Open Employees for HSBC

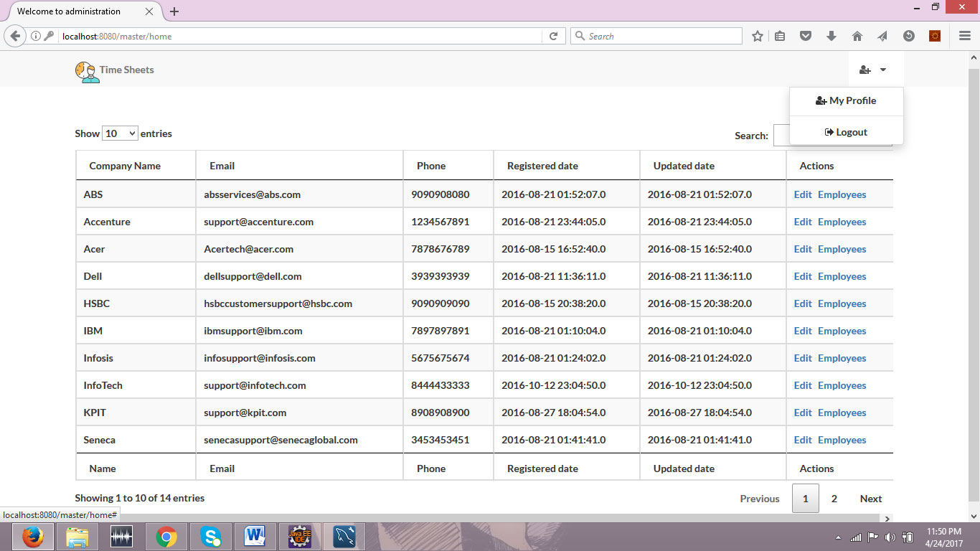point(842,303)
